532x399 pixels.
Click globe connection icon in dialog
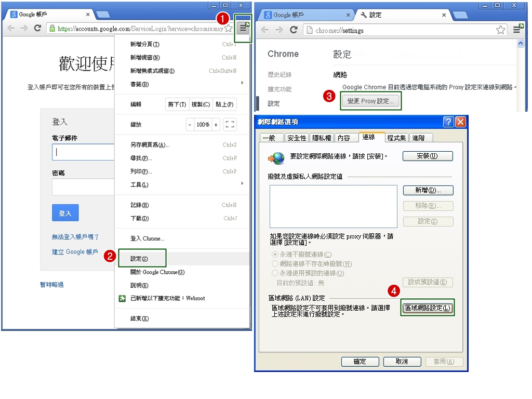[276, 158]
